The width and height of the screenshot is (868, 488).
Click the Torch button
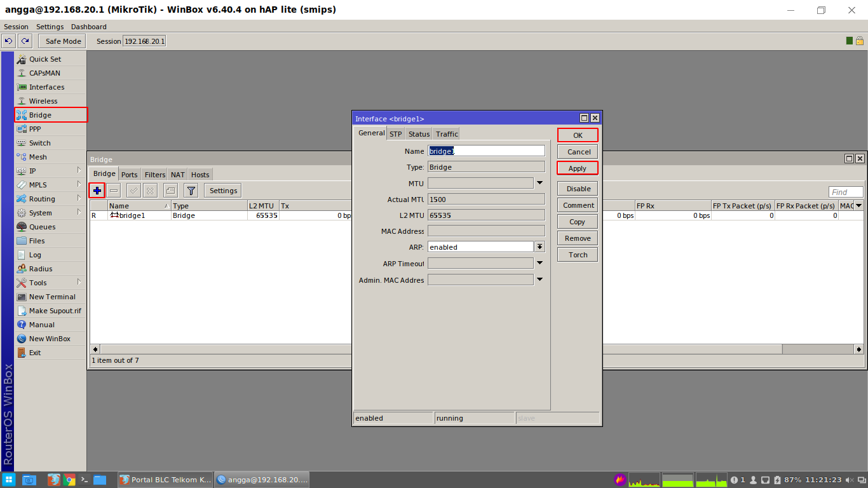pos(578,255)
